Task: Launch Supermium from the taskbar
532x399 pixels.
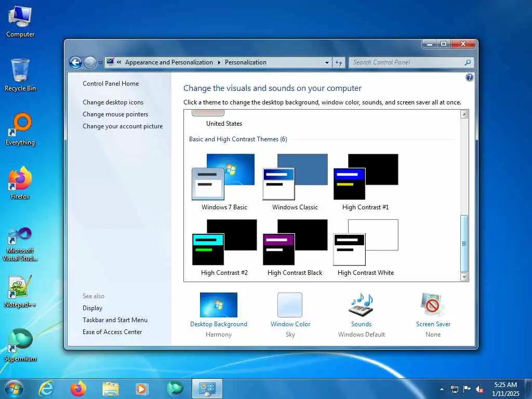Action: pos(175,389)
